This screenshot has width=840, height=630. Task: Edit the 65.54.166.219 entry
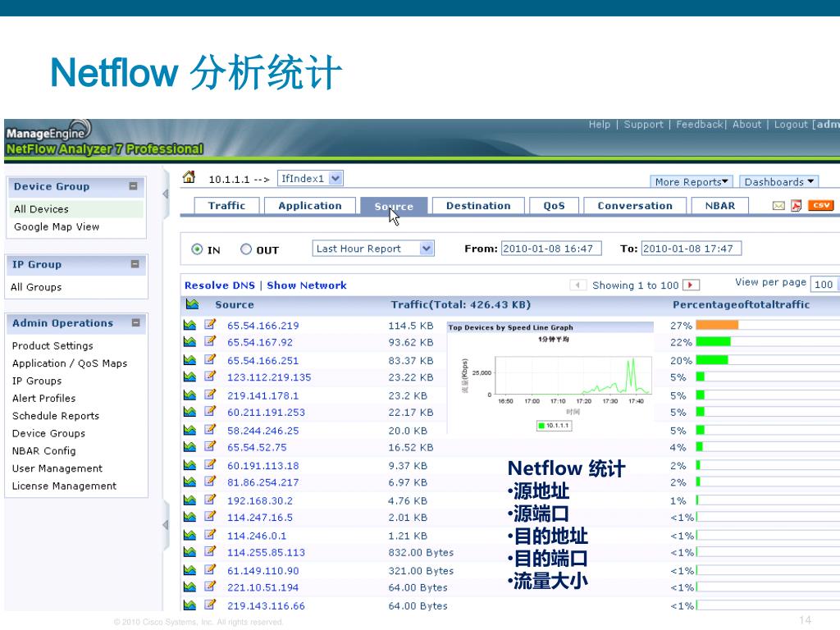(210, 324)
